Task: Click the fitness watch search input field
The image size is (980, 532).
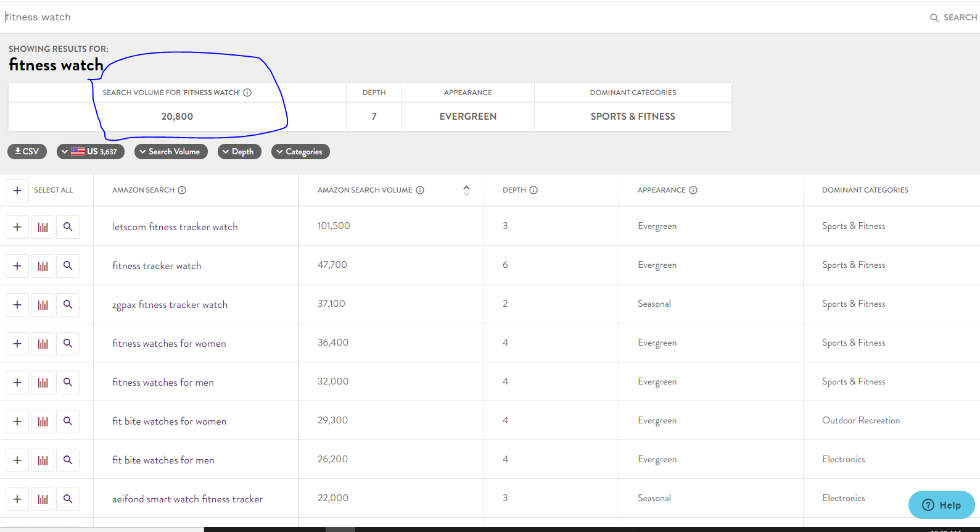Action: coord(432,17)
